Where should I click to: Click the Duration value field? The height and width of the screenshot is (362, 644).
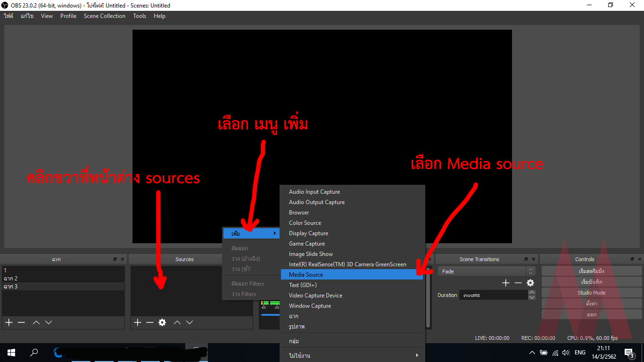point(494,295)
